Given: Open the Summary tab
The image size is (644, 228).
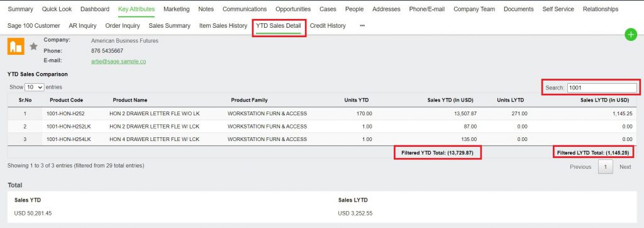Looking at the screenshot, I should (21, 9).
